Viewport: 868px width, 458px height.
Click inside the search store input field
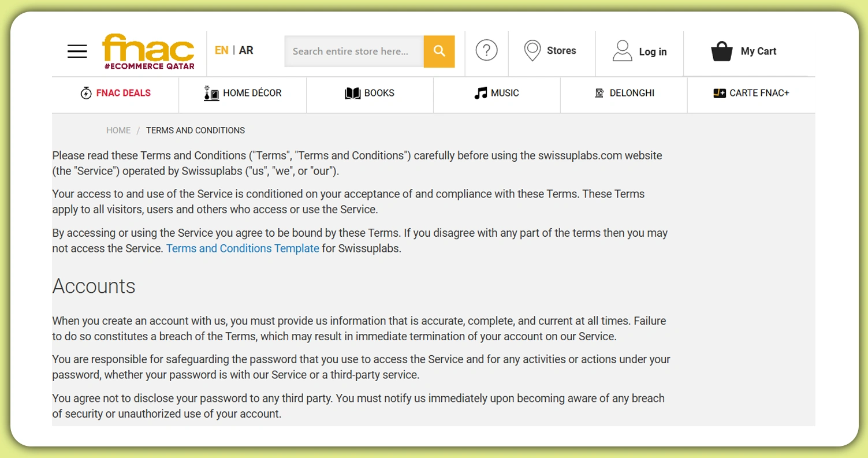pyautogui.click(x=353, y=51)
